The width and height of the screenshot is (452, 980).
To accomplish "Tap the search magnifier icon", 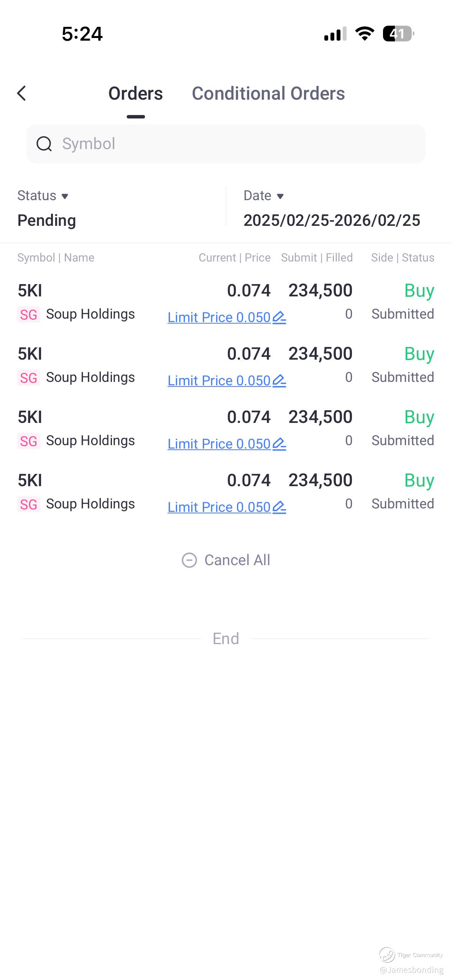I will point(44,144).
